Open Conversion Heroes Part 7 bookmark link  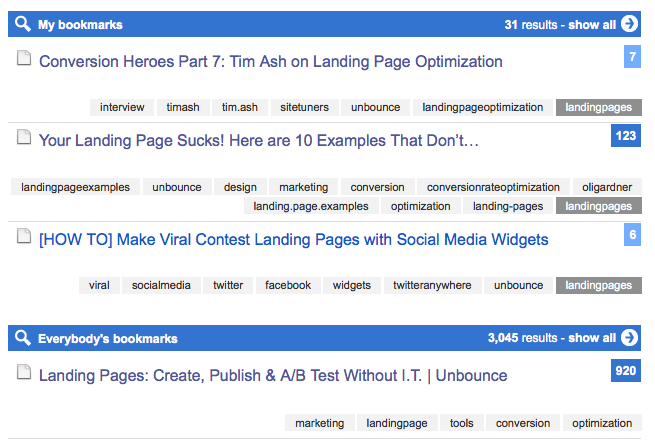point(270,62)
